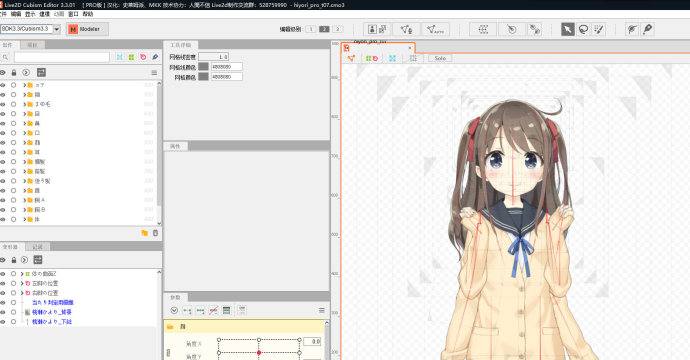The height and width of the screenshot is (360, 690).
Task: Select the lasso selection tool
Action: tap(584, 29)
